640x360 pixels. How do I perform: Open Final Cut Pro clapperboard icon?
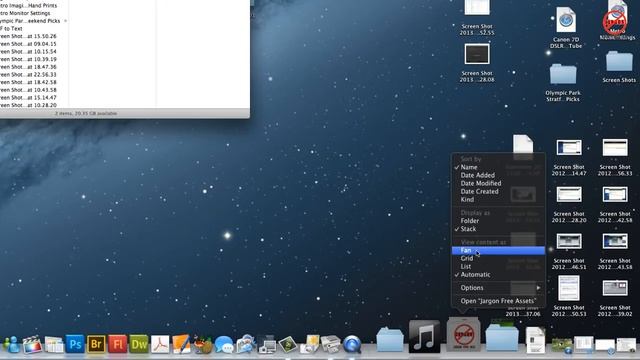pos(33,344)
